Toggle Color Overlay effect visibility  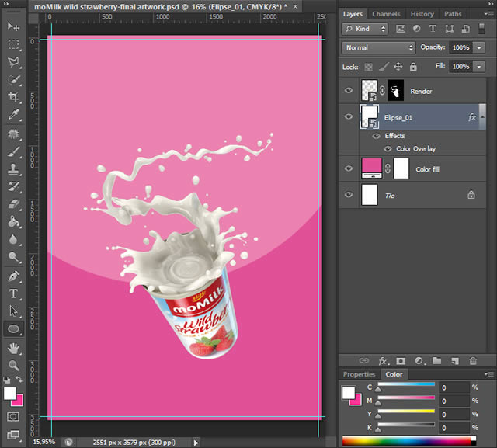point(388,149)
